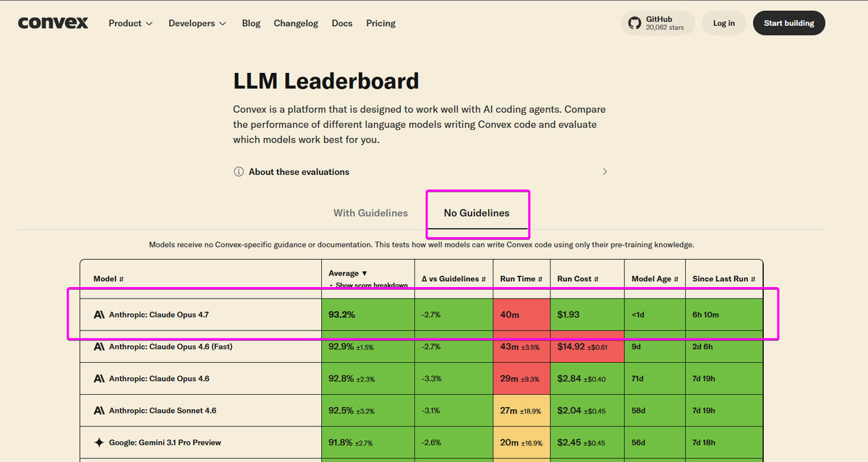
Task: Click the LLM Leaderboard heading
Action: 326,81
